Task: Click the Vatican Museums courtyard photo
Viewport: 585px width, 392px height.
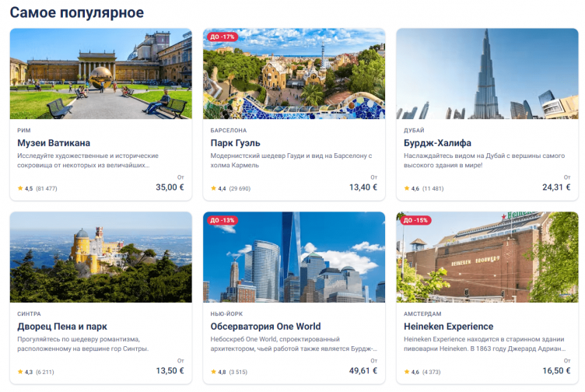Action: [x=100, y=73]
